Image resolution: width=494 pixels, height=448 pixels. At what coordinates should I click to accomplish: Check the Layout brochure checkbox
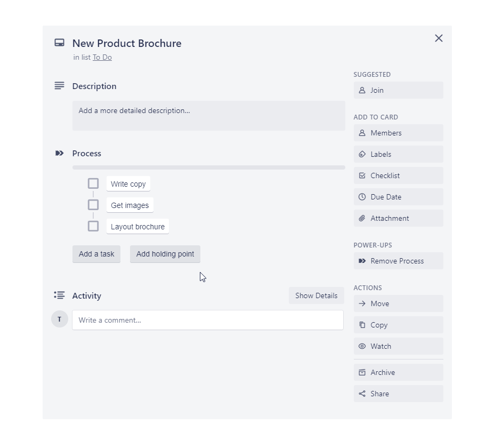pyautogui.click(x=93, y=226)
